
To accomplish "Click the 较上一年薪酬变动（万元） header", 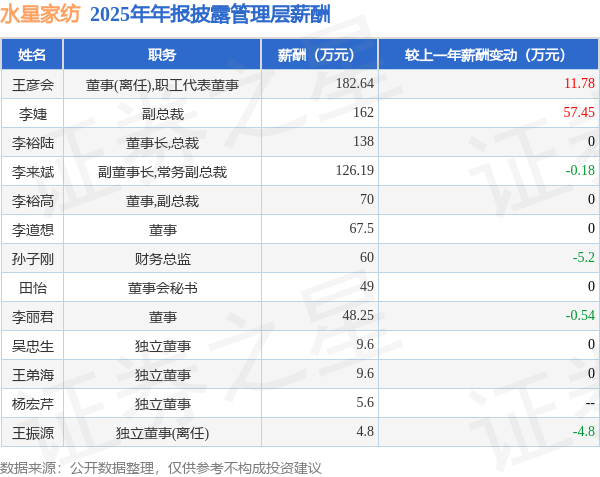I will [x=489, y=55].
